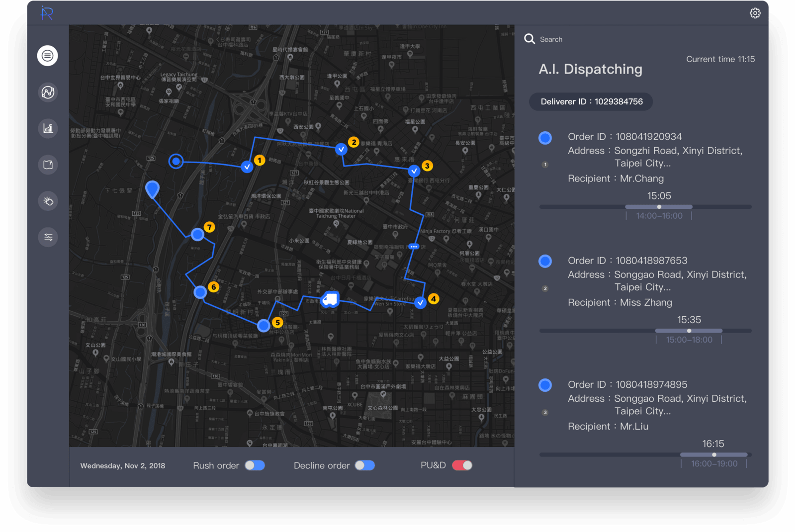Click the search magnifier icon

pos(530,39)
